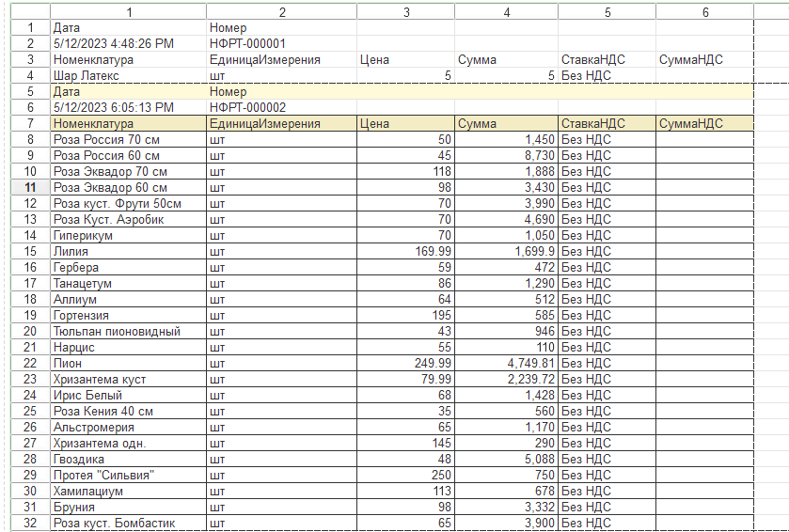Image resolution: width=789 pixels, height=532 pixels.
Task: Select the Бруния cell
Action: point(128,507)
